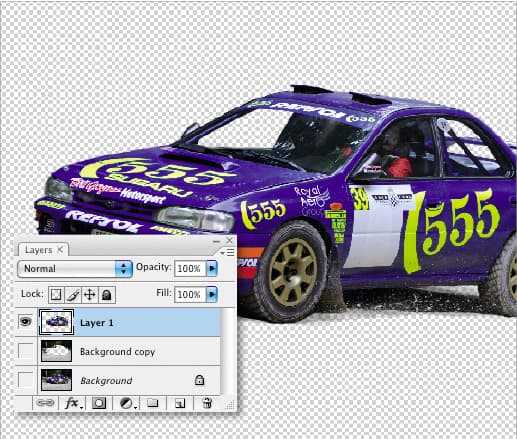
Task: Delete layer with trash icon
Action: (x=207, y=403)
